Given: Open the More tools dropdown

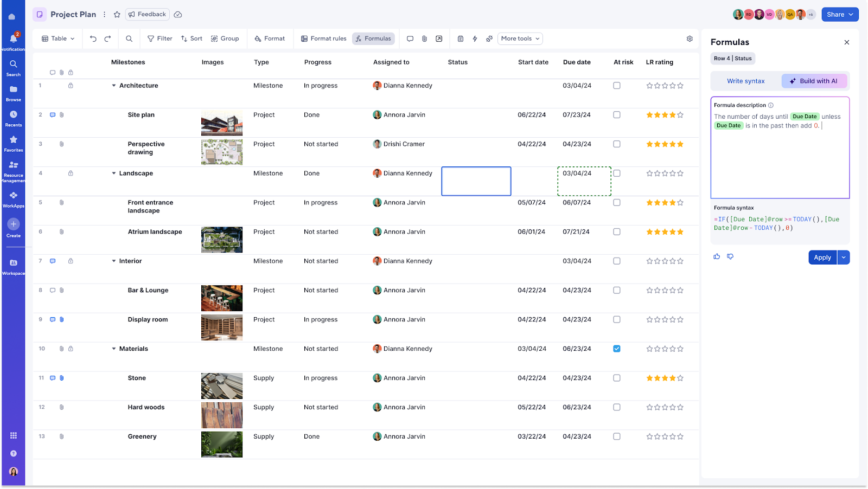Looking at the screenshot, I should pyautogui.click(x=520, y=38).
